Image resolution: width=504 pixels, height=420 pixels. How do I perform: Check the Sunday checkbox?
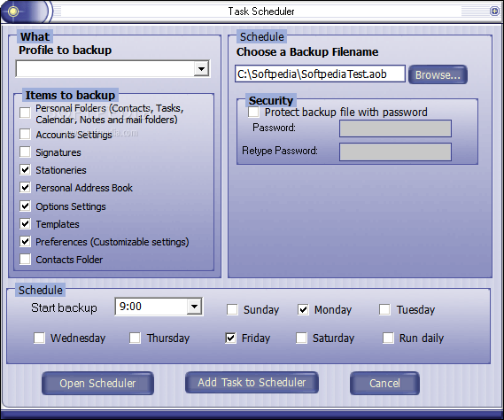pos(232,310)
